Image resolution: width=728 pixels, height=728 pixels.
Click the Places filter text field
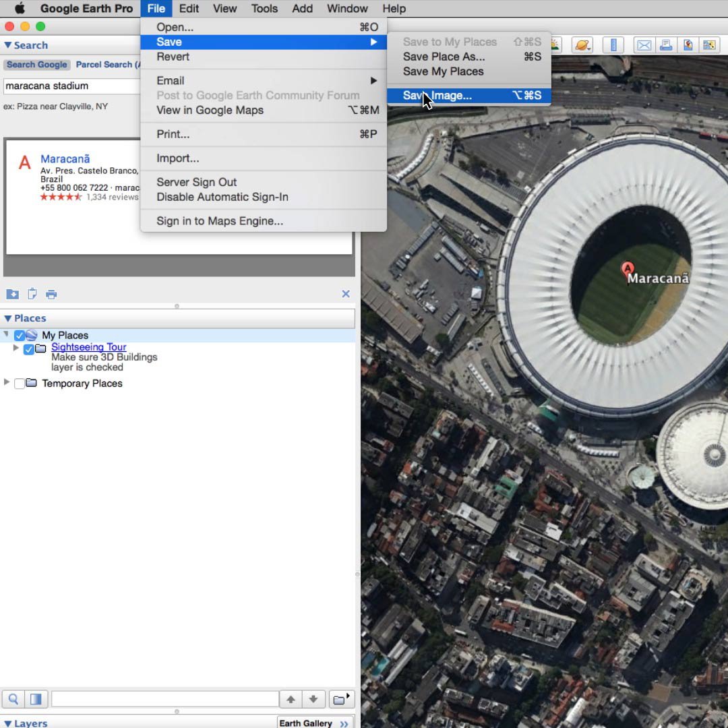pyautogui.click(x=165, y=699)
